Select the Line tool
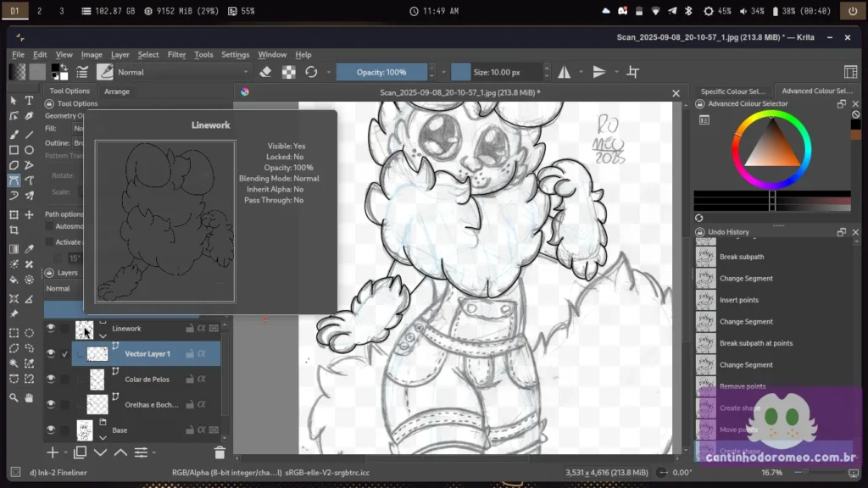868x488 pixels. click(x=30, y=135)
